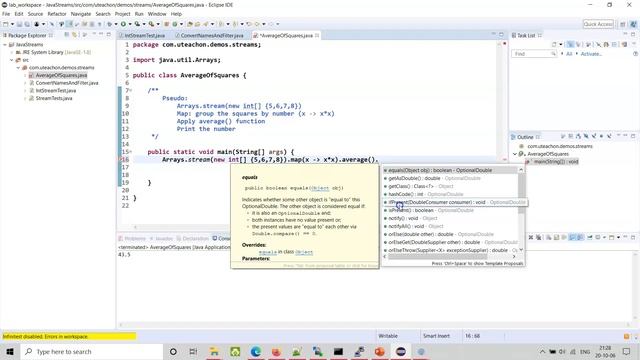This screenshot has width=640, height=360.
Task: Open the Java perspective icon at top right
Action: tap(633, 24)
